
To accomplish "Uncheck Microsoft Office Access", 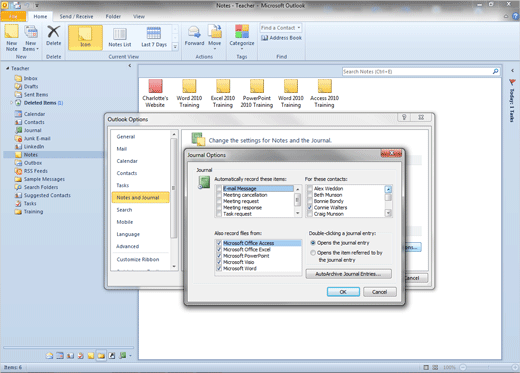I will click(219, 243).
